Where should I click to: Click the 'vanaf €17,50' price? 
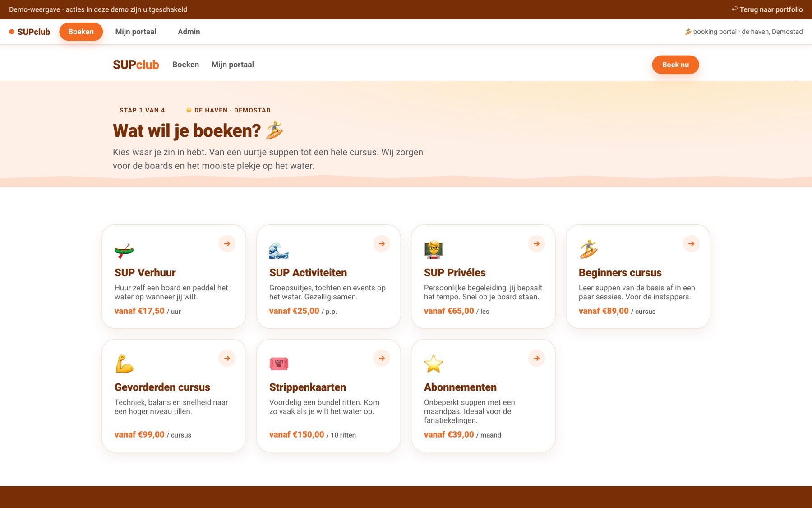click(139, 311)
